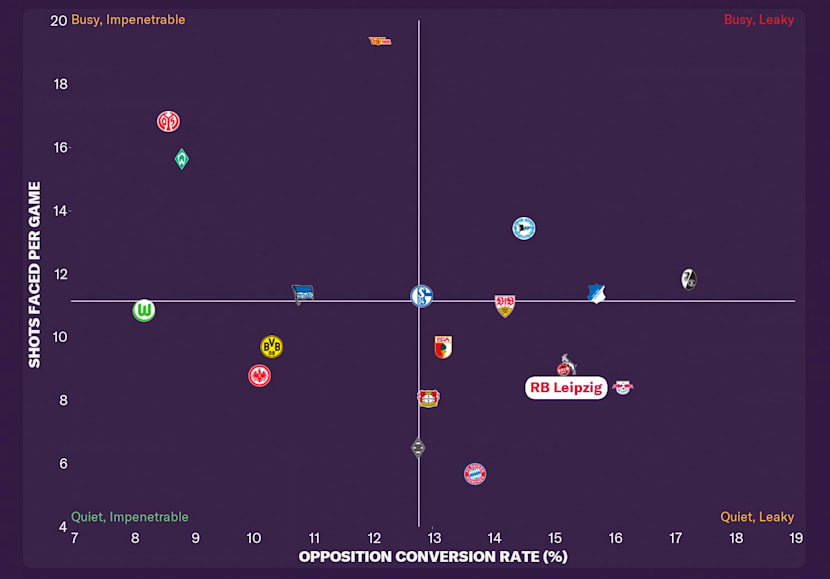830x579 pixels.
Task: Select the Schalke 04 logo at center
Action: click(x=422, y=296)
